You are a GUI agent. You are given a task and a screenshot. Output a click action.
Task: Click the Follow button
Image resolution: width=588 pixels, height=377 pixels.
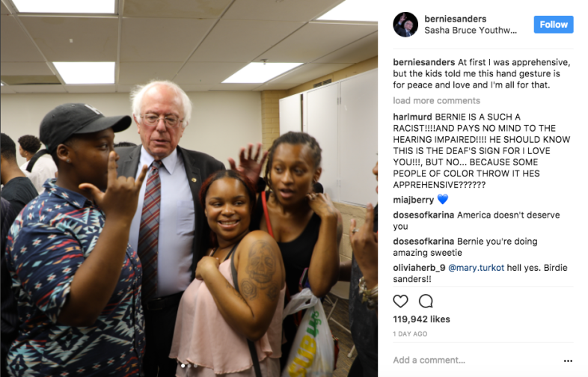pyautogui.click(x=554, y=25)
